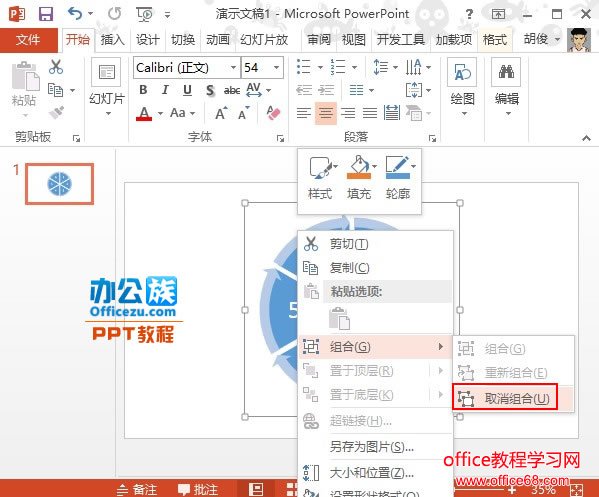Distribute text evenly icon
Image resolution: width=599 pixels, height=497 pixels.
click(x=392, y=113)
